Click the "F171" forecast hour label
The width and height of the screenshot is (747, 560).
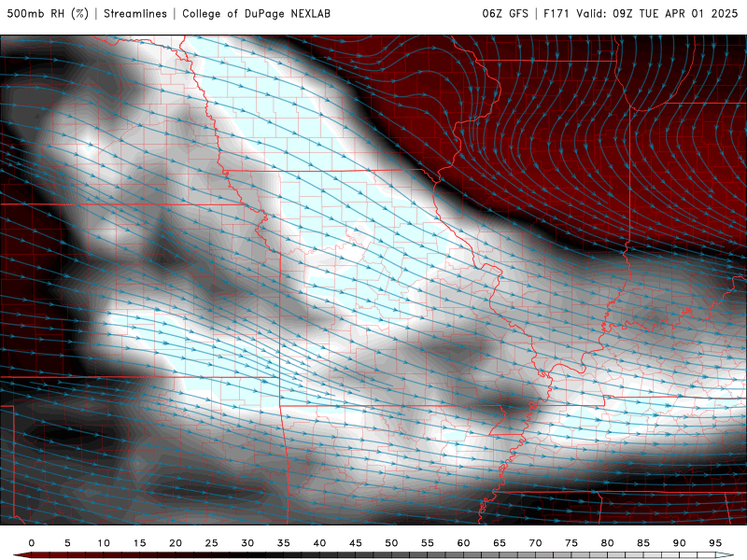(x=556, y=13)
